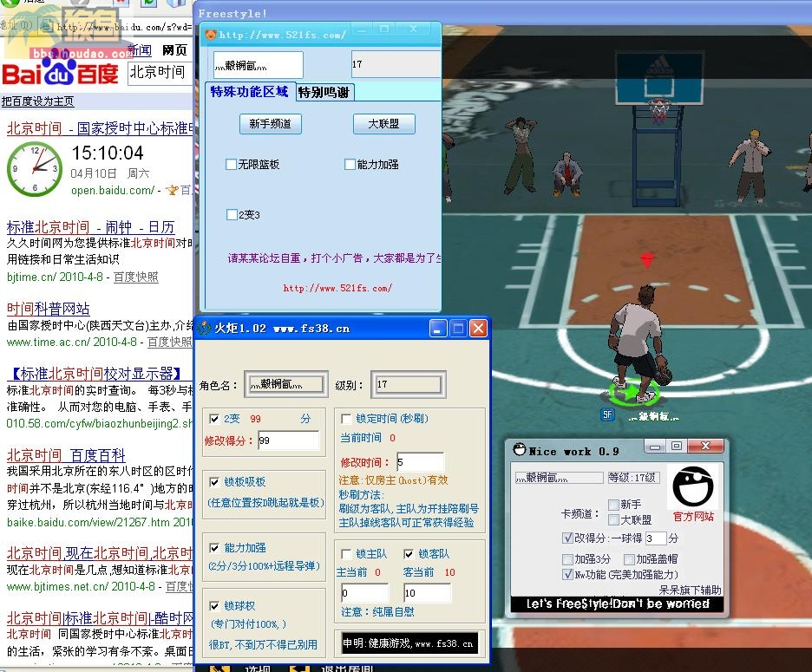Click the 修改得分 input field
The height and width of the screenshot is (672, 812).
click(288, 440)
